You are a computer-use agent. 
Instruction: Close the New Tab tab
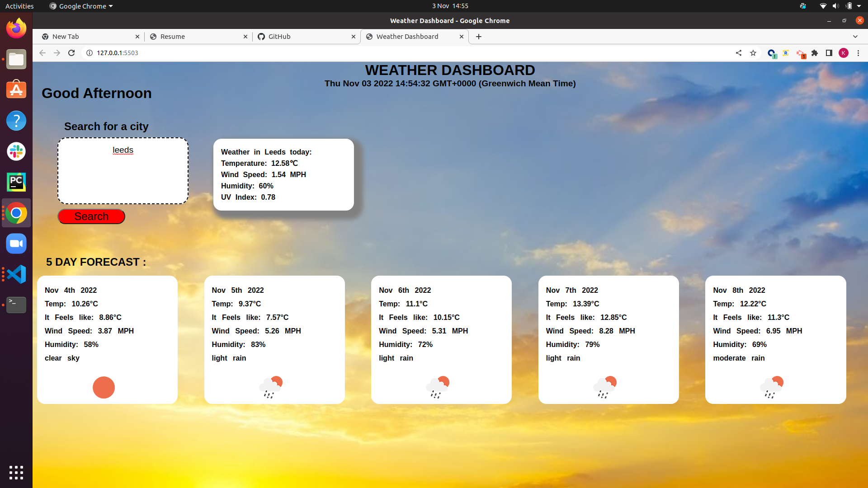pyautogui.click(x=137, y=37)
